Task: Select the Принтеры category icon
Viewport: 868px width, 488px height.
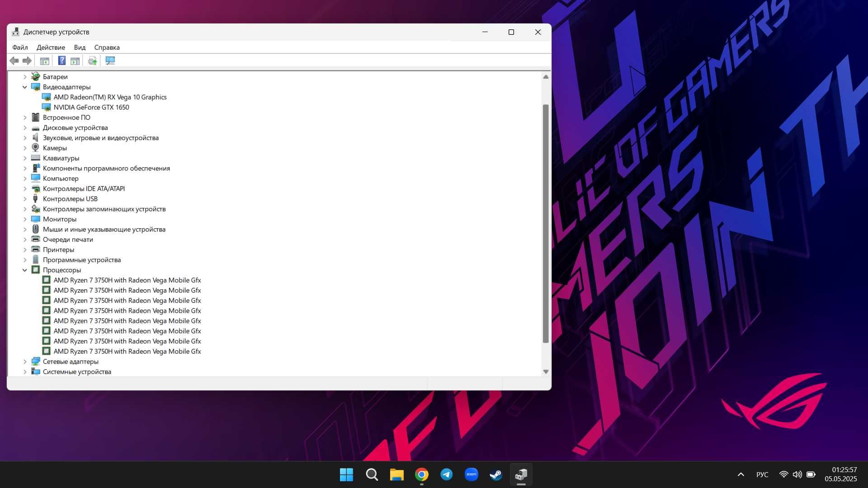Action: click(36, 249)
